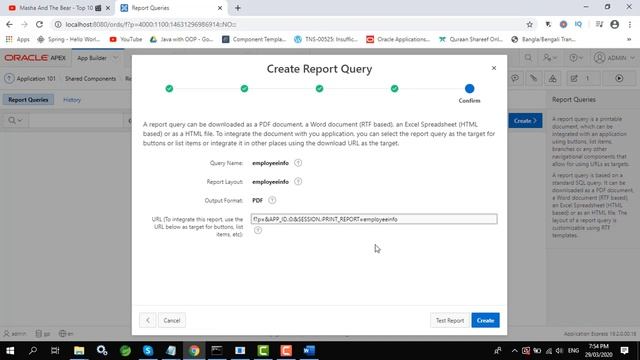The image size is (640, 360).
Task: Run the application with the play icon
Action: 619,78
